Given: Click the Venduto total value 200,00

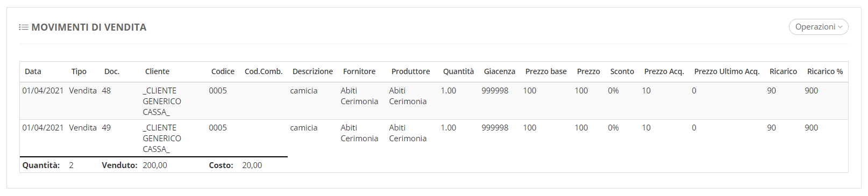Looking at the screenshot, I should pos(155,165).
